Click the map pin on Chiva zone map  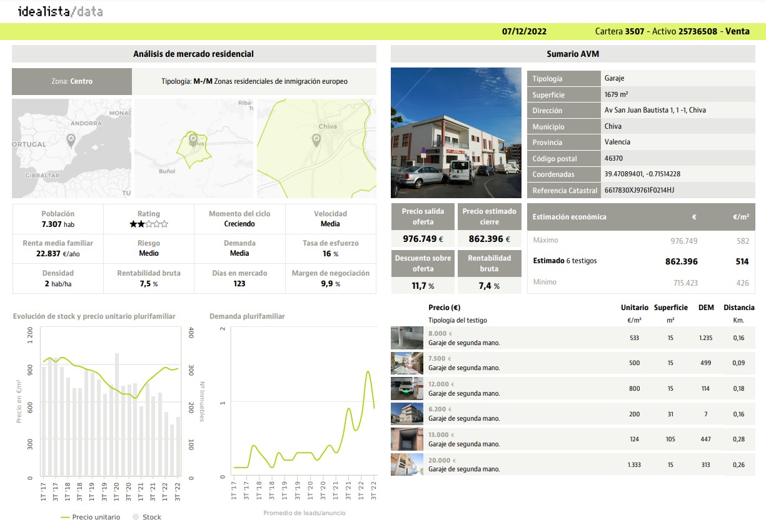(193, 140)
